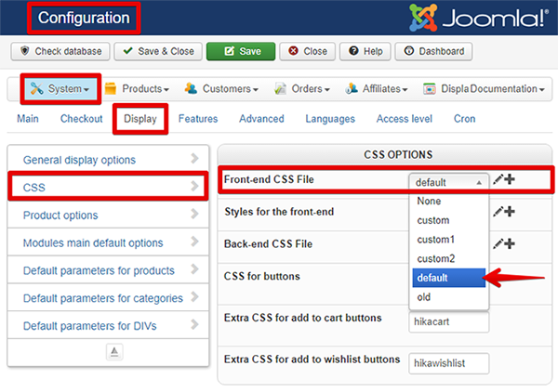The height and width of the screenshot is (392, 558).
Task: Collapse the Front-end CSS File default dropdown
Action: pos(448,182)
